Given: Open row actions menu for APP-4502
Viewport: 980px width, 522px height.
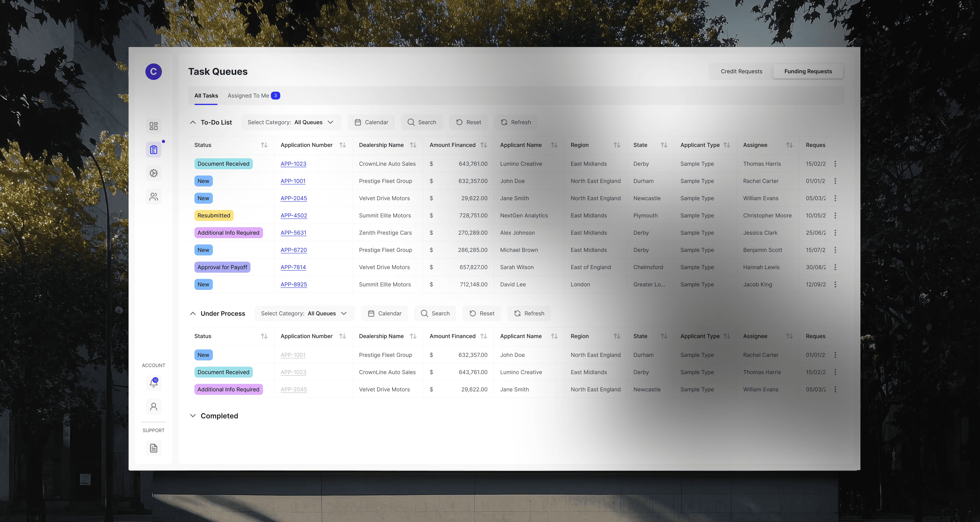Looking at the screenshot, I should pos(835,216).
